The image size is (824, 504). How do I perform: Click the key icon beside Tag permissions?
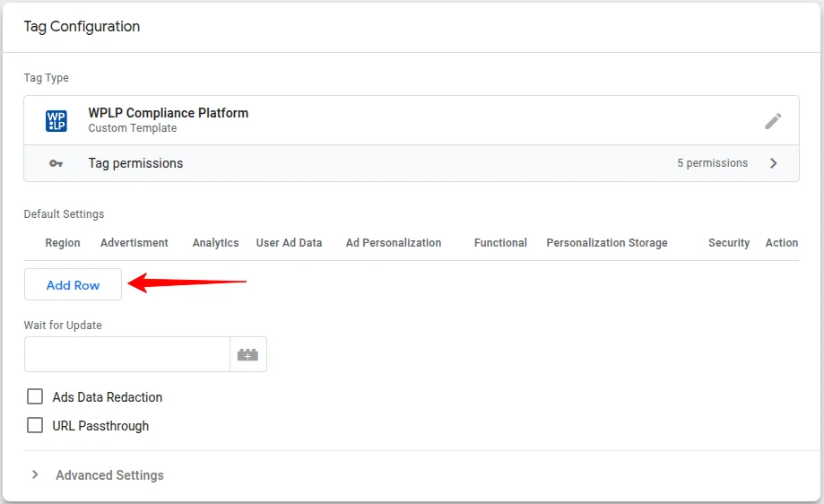(x=56, y=163)
